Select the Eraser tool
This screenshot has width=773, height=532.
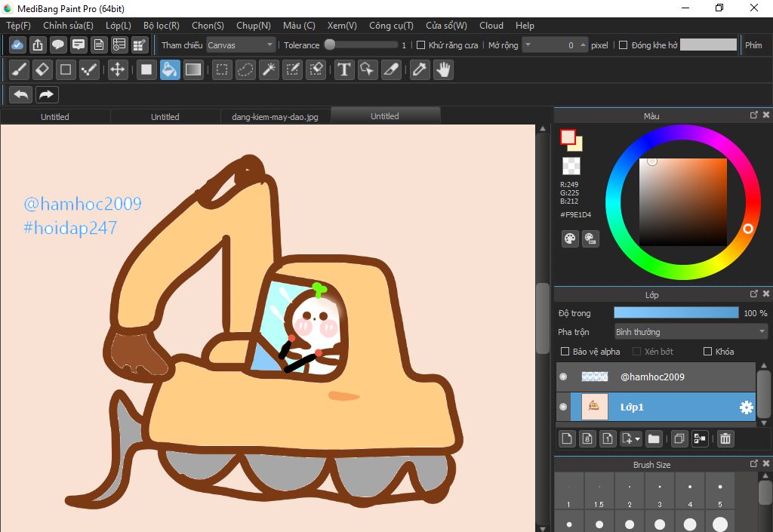pos(42,70)
